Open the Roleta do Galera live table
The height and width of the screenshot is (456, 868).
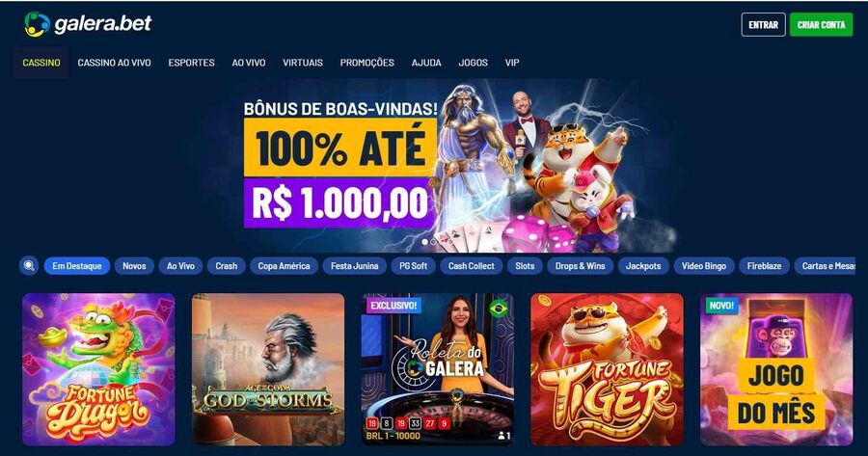(437, 369)
